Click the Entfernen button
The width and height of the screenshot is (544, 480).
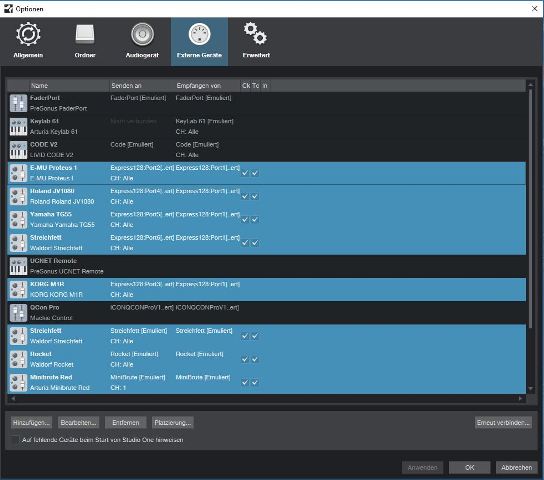tap(126, 422)
